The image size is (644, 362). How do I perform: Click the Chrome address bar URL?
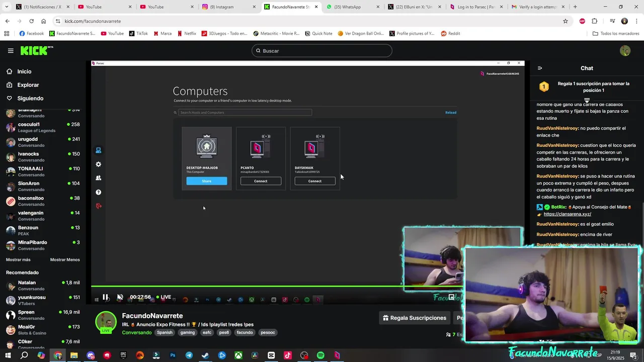click(93, 21)
